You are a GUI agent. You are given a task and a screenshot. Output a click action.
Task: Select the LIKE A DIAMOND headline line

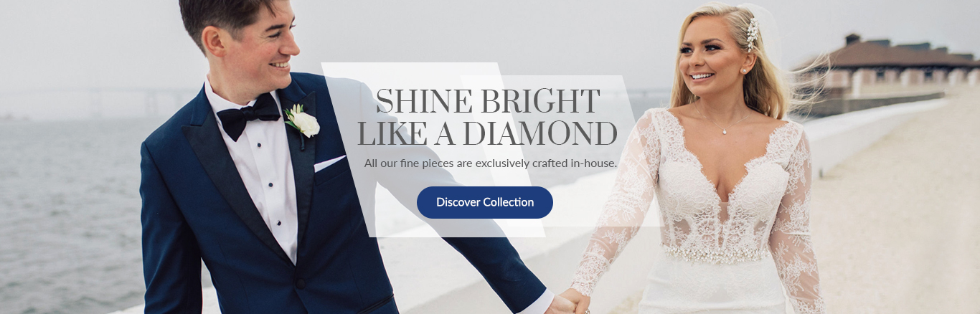(487, 133)
